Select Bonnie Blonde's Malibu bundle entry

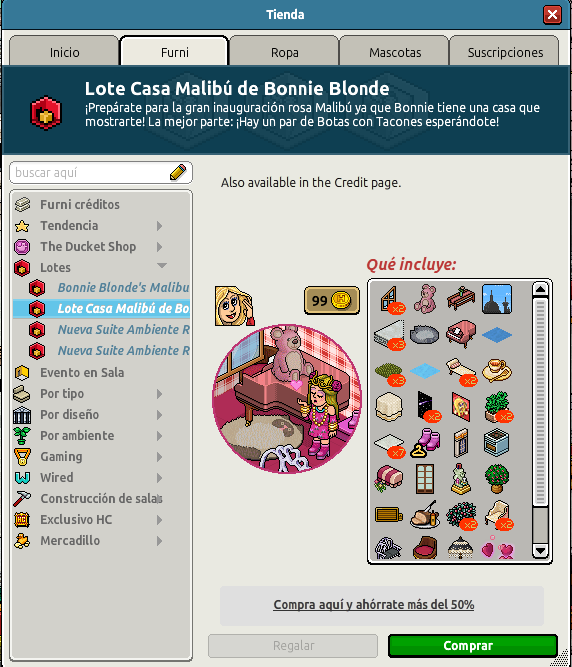(x=123, y=288)
